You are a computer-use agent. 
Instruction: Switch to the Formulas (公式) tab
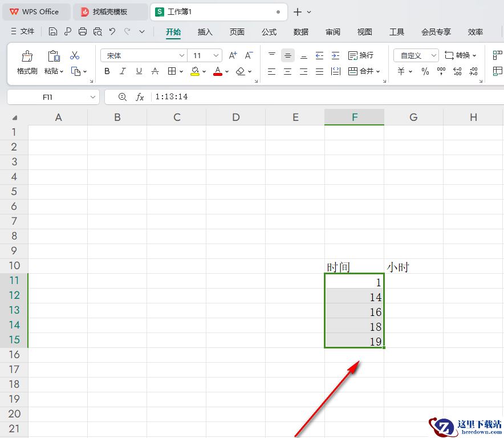click(269, 32)
